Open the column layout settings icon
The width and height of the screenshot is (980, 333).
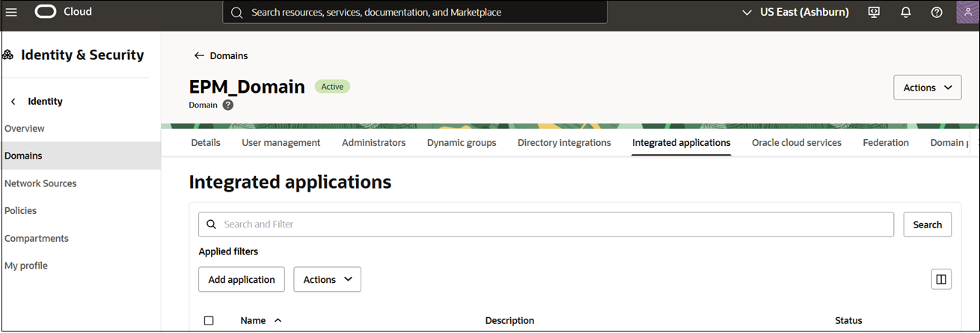click(941, 279)
